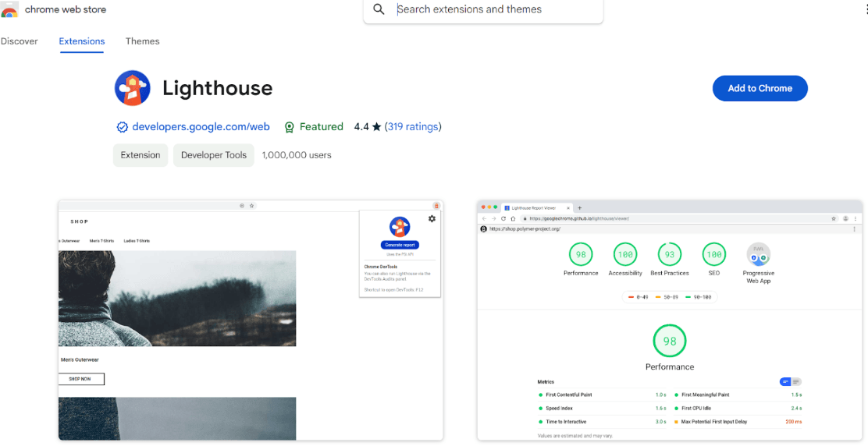The image size is (868, 446).
Task: Open the 319 ratings link
Action: pyautogui.click(x=413, y=126)
